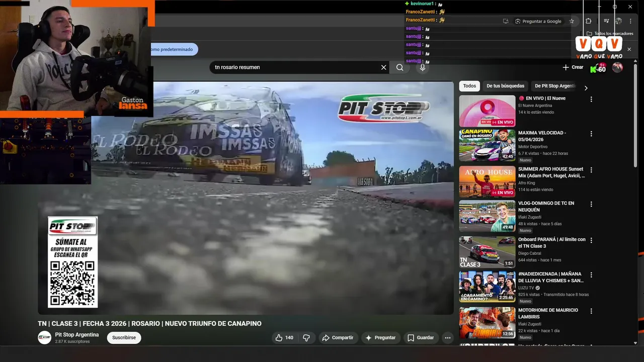Open options for 'VLOG-DOMINGO DE TC' video
This screenshot has height=362, width=644.
591,204
